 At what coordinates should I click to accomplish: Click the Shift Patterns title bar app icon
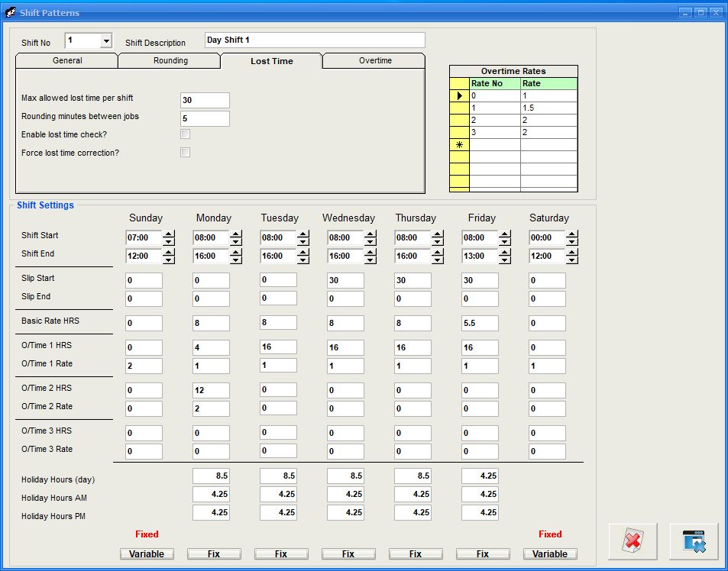(11, 12)
